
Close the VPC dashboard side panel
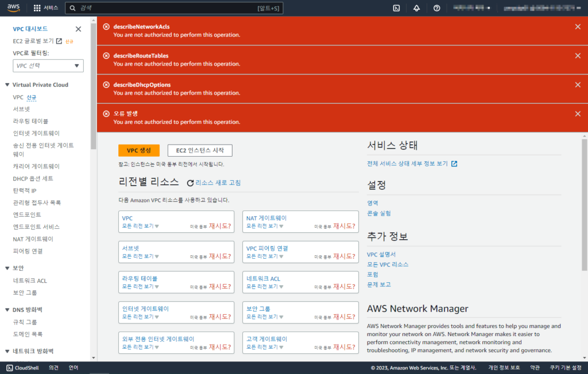click(x=78, y=29)
